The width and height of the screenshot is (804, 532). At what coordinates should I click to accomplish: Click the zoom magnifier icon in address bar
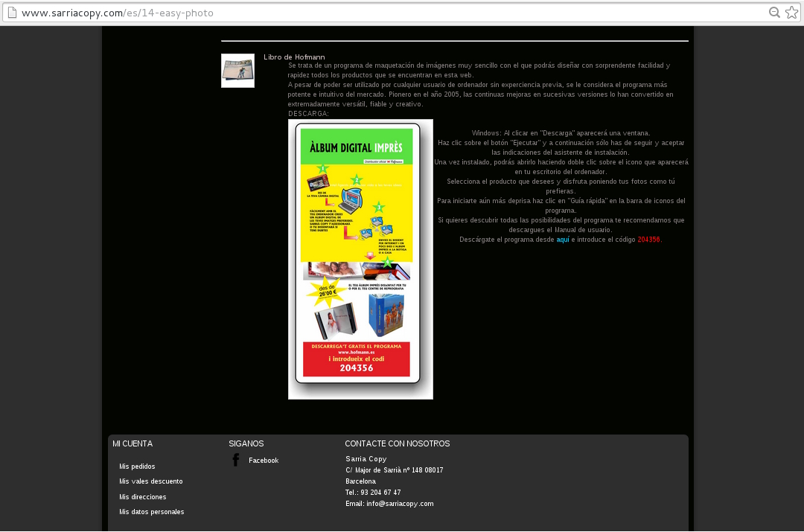(x=774, y=13)
